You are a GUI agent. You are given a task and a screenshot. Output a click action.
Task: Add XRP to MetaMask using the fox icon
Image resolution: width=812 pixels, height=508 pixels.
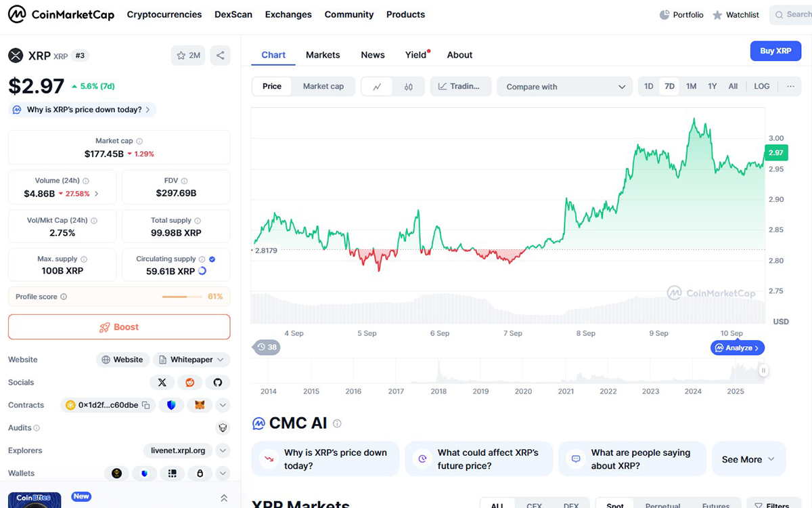(x=199, y=404)
